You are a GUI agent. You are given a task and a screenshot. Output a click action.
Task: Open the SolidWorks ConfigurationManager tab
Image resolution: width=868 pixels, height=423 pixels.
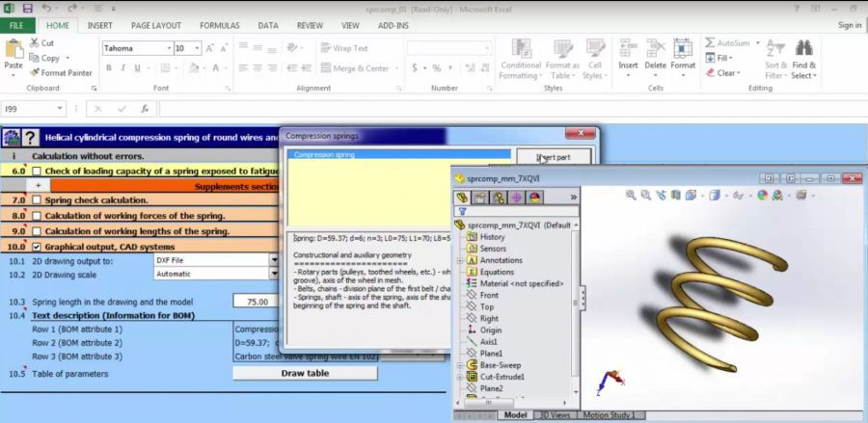(498, 198)
